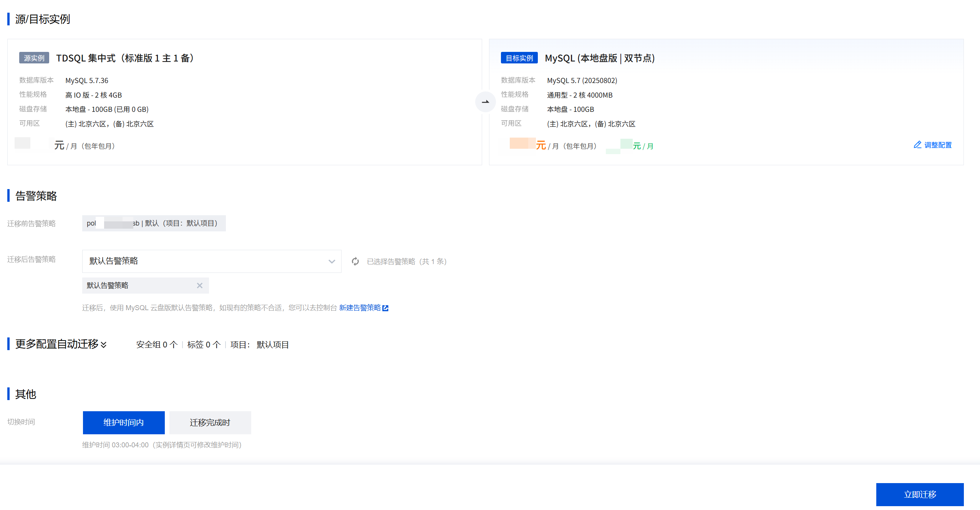The height and width of the screenshot is (510, 980).
Task: Click the 调整配置 link
Action: (x=938, y=145)
